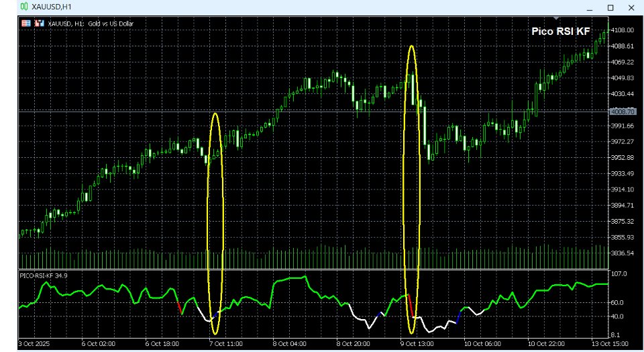
Task: Click the '6 Oct 02:00' time axis label
Action: click(98, 344)
